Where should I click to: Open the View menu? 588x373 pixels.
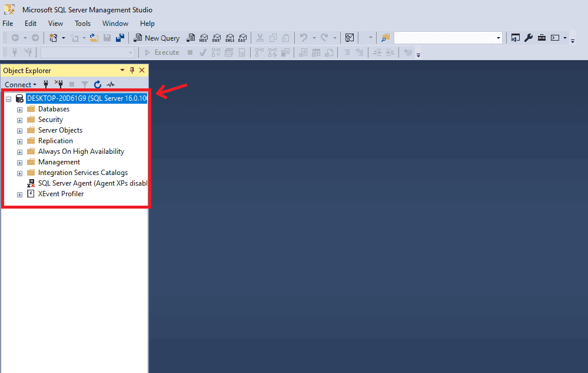[x=55, y=24]
